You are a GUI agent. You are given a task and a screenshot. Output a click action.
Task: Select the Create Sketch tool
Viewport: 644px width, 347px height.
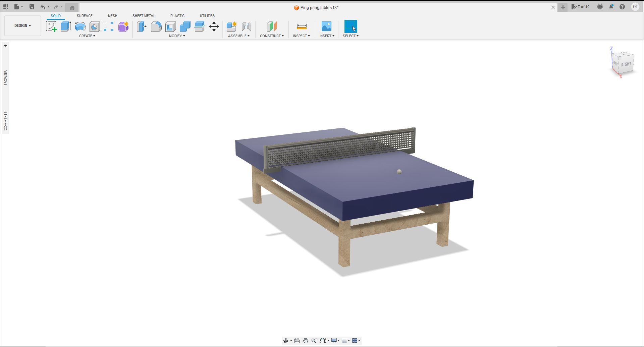52,26
